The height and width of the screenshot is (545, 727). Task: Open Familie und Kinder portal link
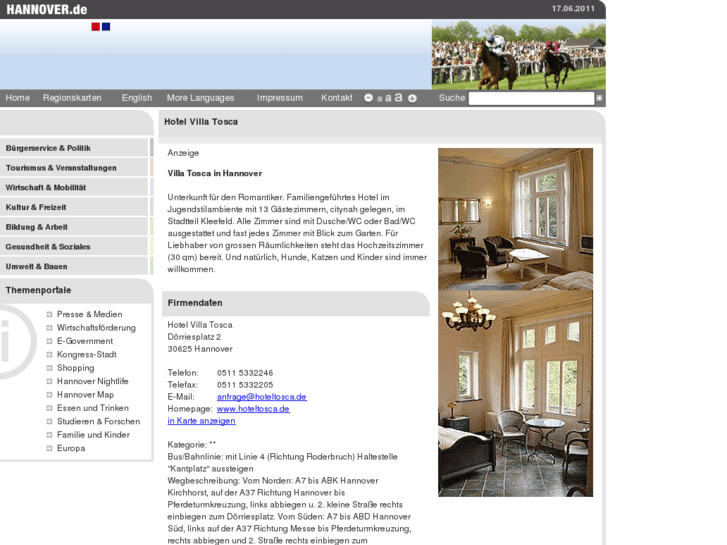[x=93, y=435]
